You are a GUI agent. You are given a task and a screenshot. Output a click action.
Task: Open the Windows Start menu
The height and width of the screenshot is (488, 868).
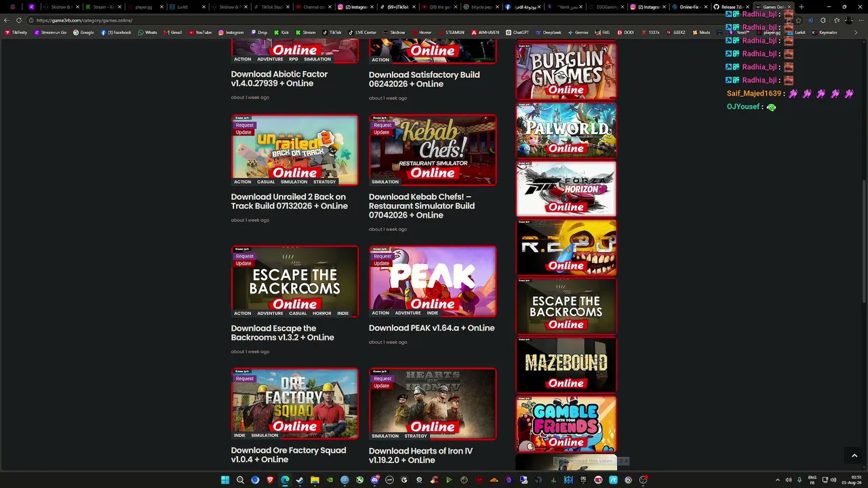point(225,480)
